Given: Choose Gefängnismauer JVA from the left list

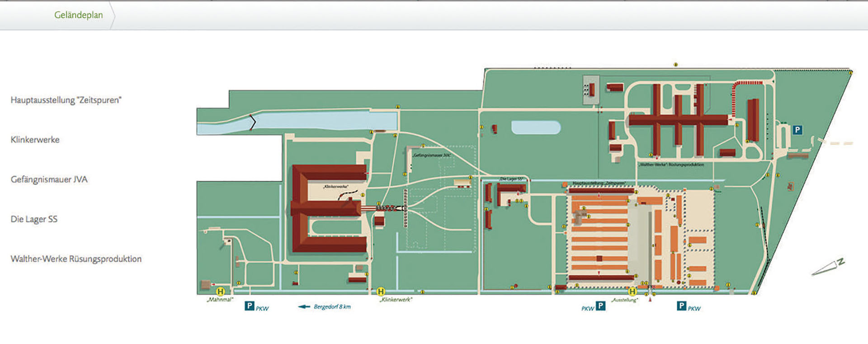Looking at the screenshot, I should pos(49,180).
